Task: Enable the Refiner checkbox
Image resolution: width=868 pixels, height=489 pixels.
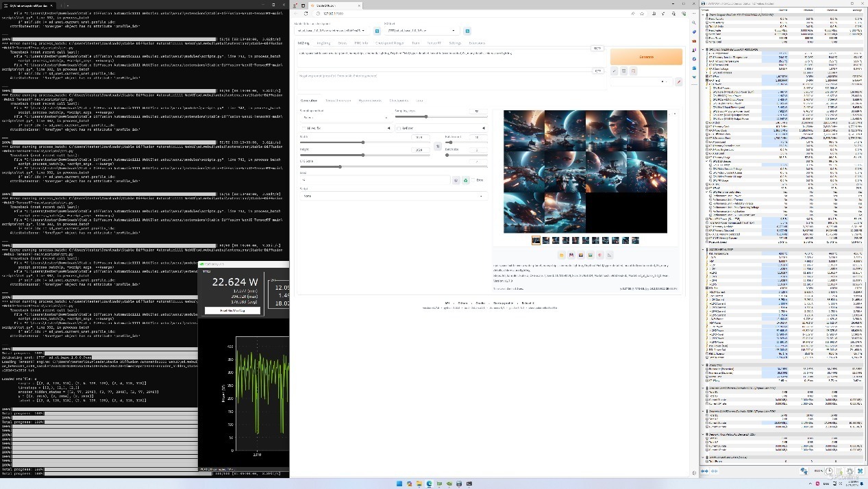Action: point(398,128)
